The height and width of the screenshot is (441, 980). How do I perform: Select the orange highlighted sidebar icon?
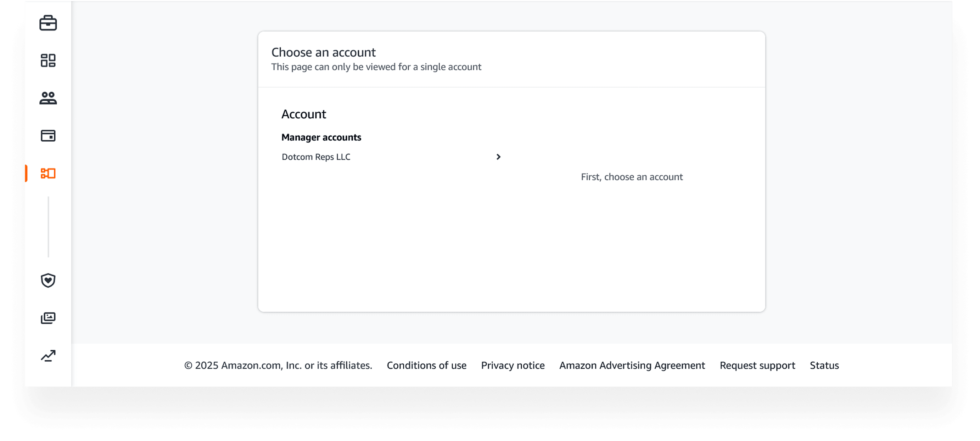pos(48,173)
